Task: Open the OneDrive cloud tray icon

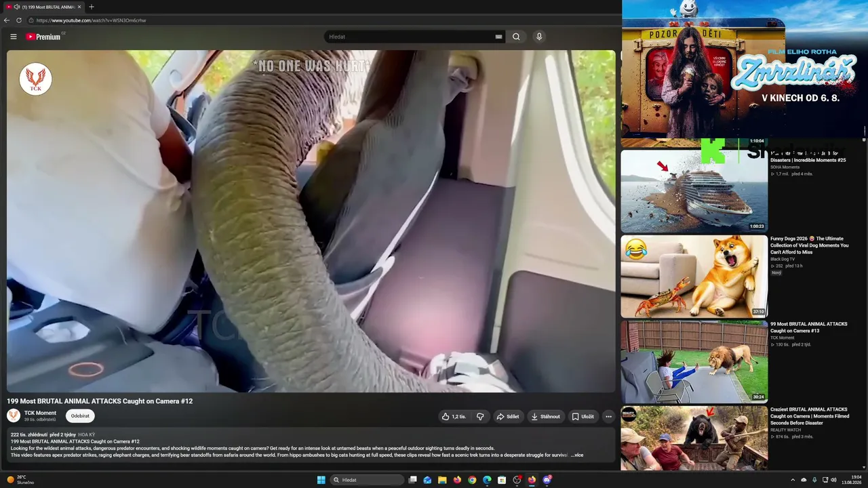Action: coord(804,480)
